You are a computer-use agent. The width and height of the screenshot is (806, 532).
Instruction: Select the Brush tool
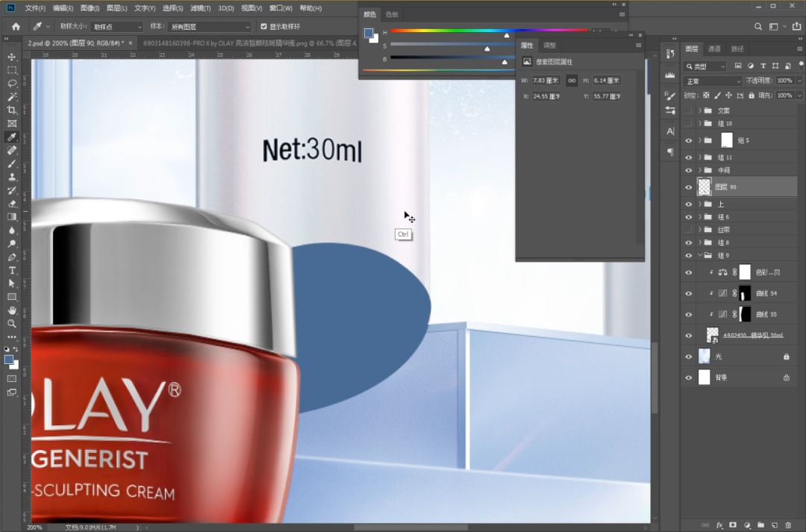(x=12, y=163)
